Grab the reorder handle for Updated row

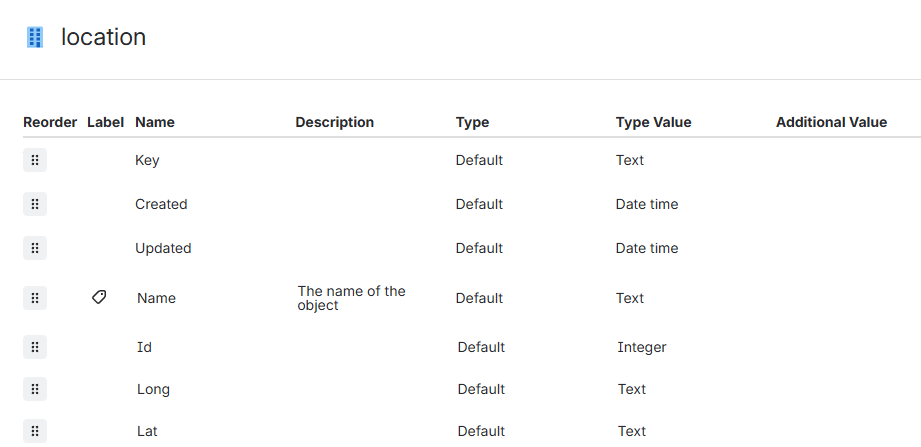[35, 248]
